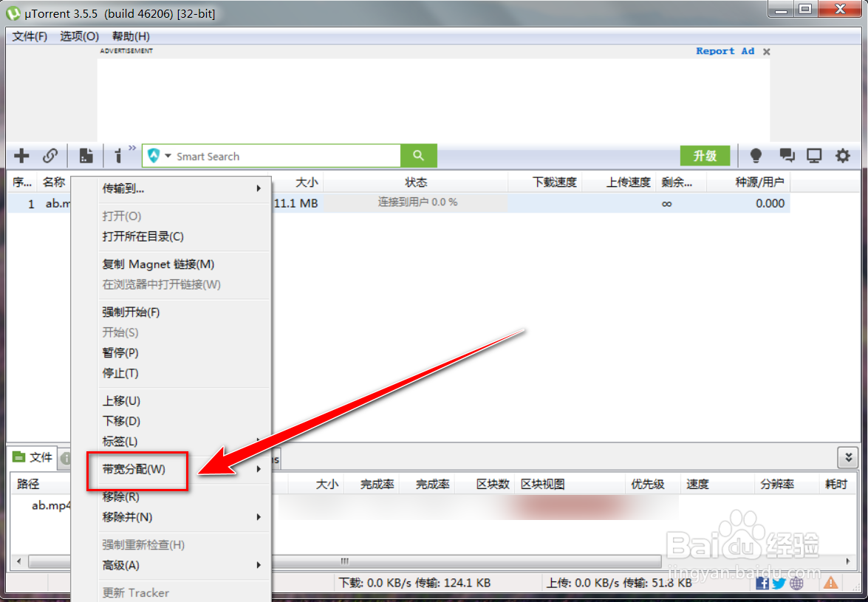This screenshot has height=602, width=868.
Task: Sort by 状态 column header
Action: tap(416, 182)
